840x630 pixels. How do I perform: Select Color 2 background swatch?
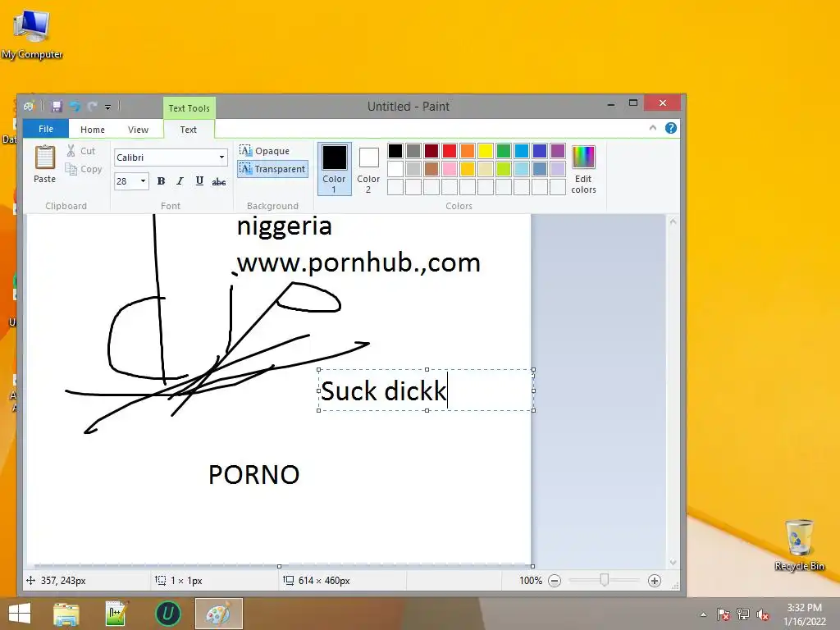coord(368,168)
